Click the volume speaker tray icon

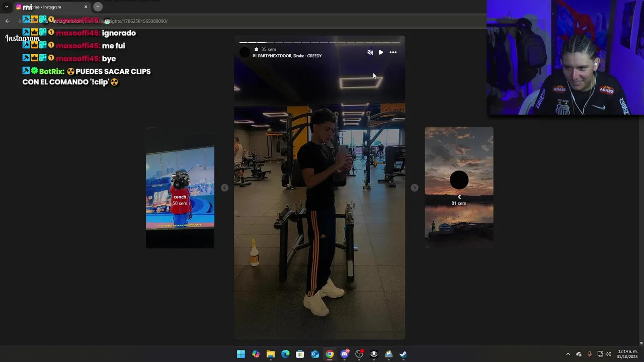coord(608,354)
